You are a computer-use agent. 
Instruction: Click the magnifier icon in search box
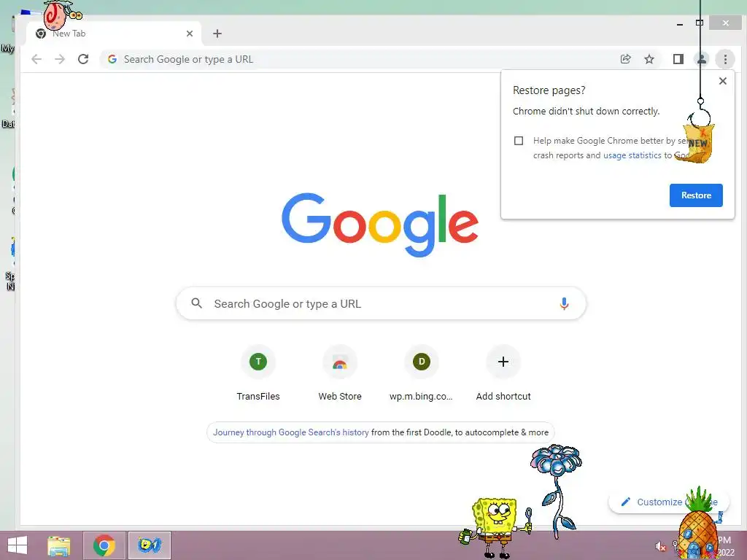point(197,303)
